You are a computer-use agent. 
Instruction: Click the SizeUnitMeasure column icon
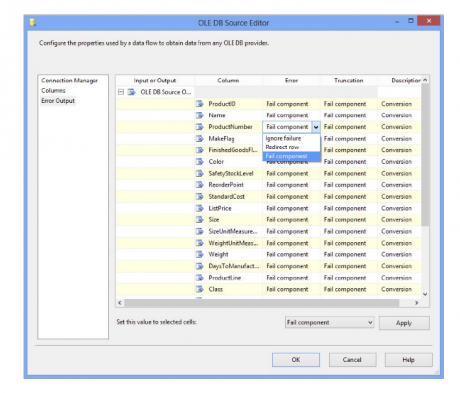200,231
